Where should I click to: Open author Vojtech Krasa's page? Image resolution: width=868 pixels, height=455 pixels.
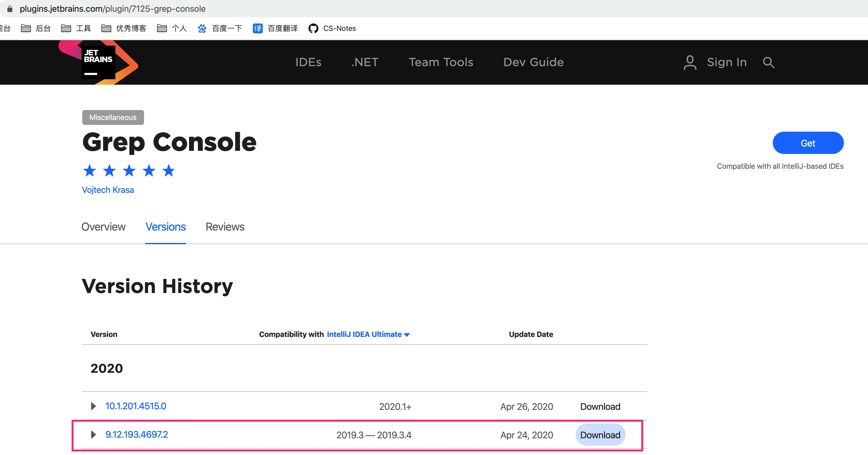click(108, 190)
